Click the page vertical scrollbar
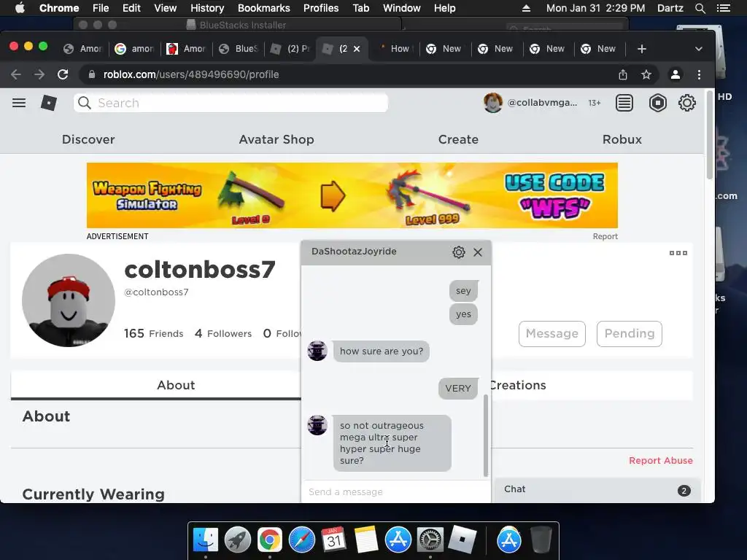Viewport: 747px width, 560px height. 709,136
